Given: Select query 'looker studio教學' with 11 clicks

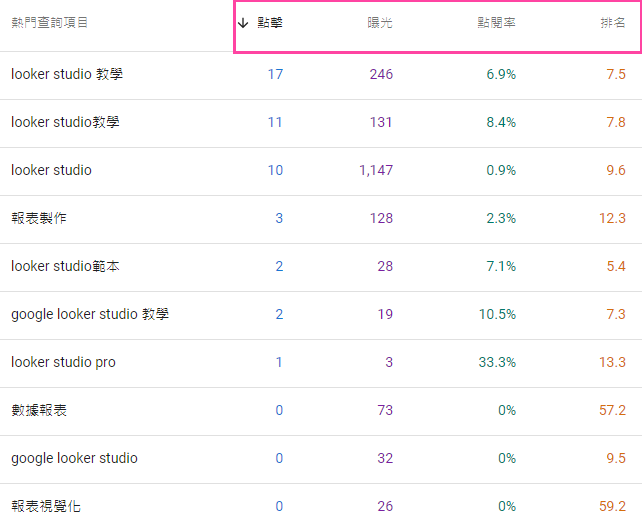Looking at the screenshot, I should click(65, 122).
